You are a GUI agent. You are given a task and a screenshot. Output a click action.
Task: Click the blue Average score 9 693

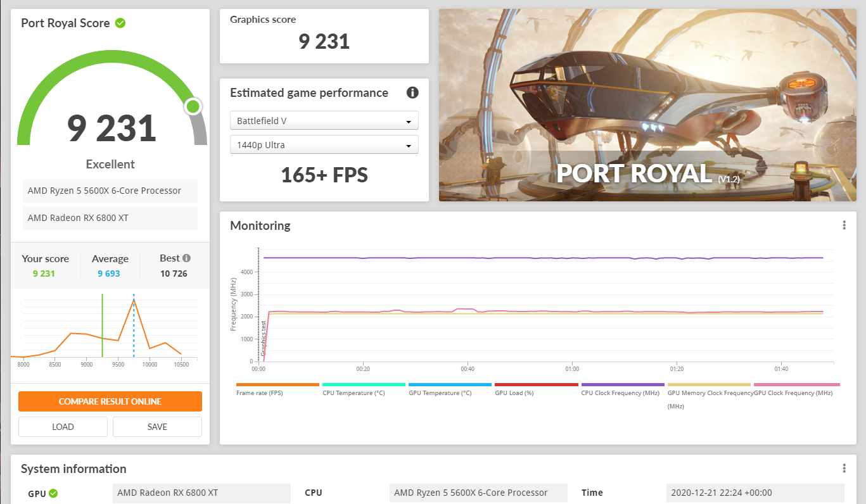[x=110, y=273]
